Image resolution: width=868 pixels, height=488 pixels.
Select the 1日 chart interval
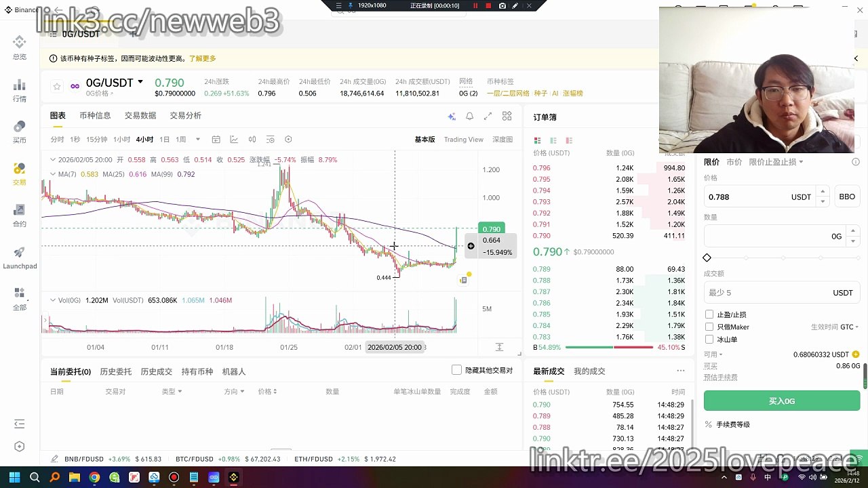(x=165, y=140)
